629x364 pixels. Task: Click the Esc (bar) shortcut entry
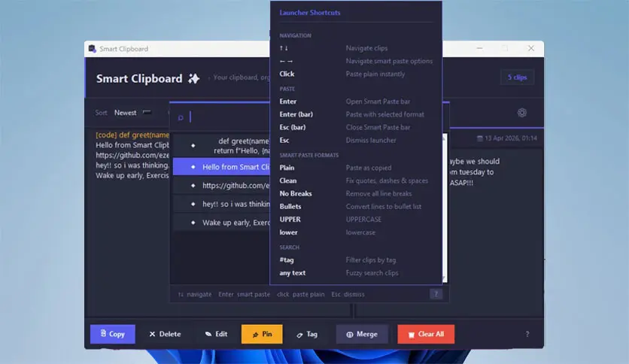[293, 127]
